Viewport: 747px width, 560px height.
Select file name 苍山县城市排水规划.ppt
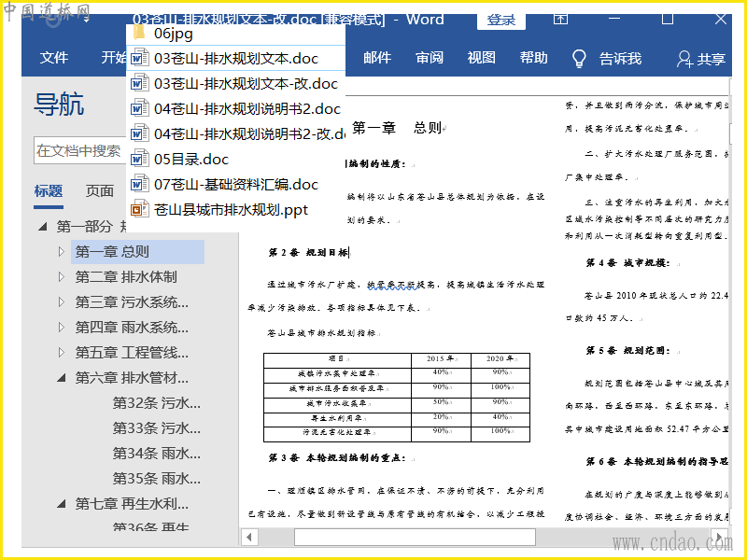click(231, 209)
